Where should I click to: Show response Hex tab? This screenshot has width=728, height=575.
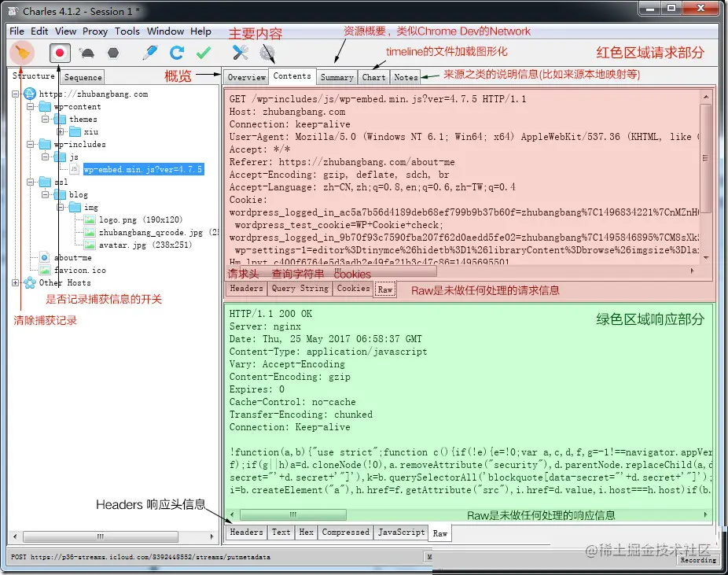tap(306, 532)
